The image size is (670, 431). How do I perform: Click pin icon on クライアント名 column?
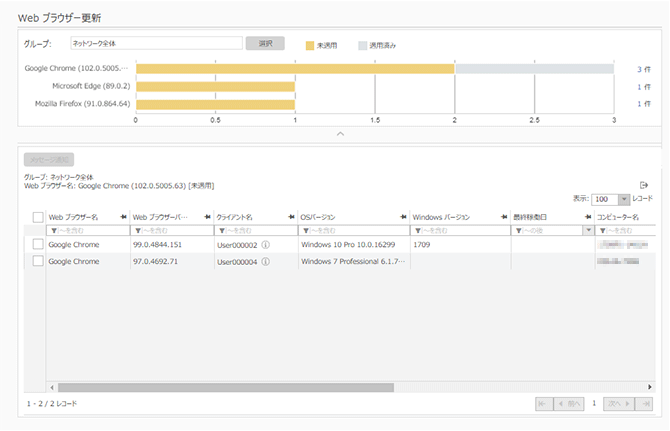pyautogui.click(x=288, y=217)
